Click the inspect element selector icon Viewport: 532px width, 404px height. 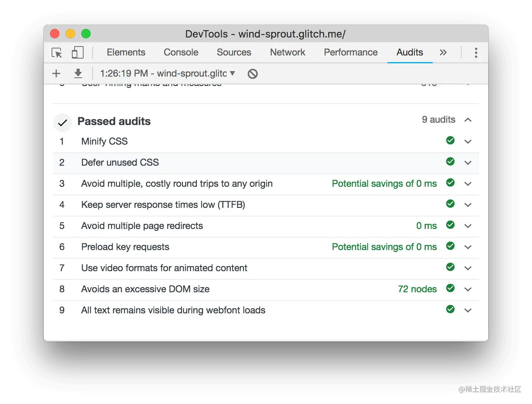(x=57, y=53)
